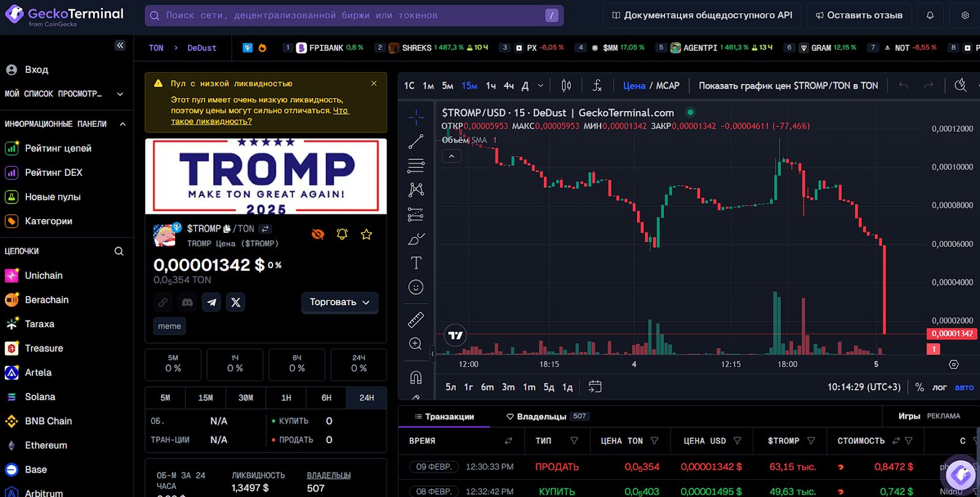Select the 15M stats tab

(206, 398)
